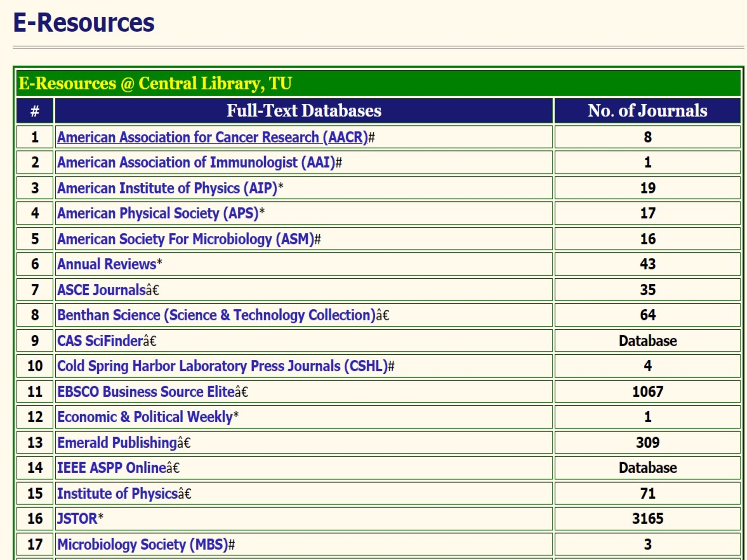Image resolution: width=747 pixels, height=560 pixels.
Task: Open JSTOR link
Action: [x=77, y=519]
